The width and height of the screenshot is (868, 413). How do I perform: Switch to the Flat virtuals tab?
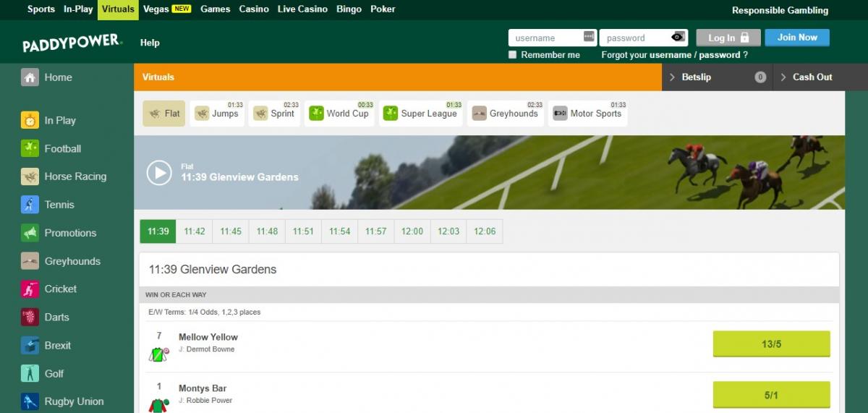point(164,114)
